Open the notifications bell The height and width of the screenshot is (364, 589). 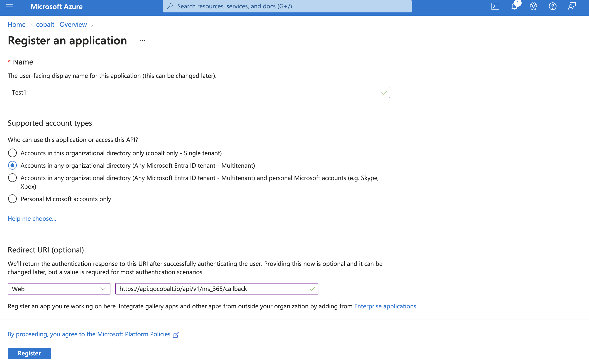514,6
